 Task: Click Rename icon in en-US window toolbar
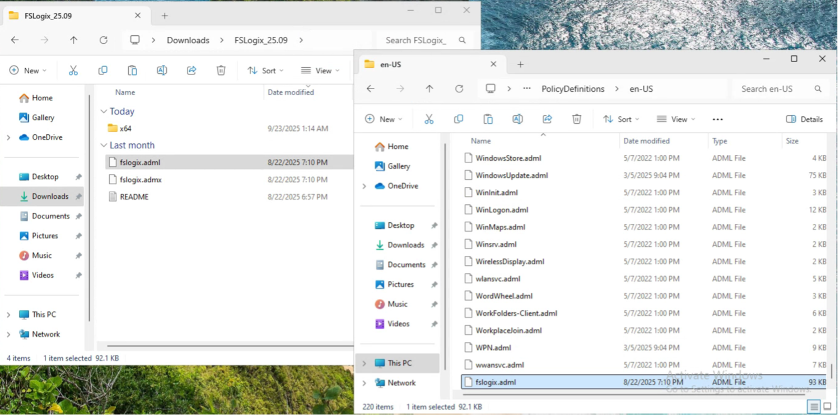click(518, 119)
